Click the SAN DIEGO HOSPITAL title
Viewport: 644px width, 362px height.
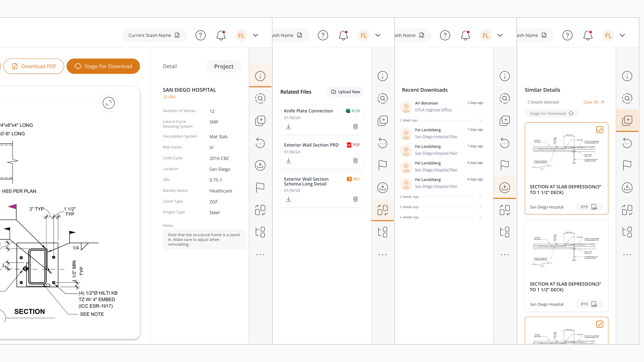pyautogui.click(x=190, y=90)
